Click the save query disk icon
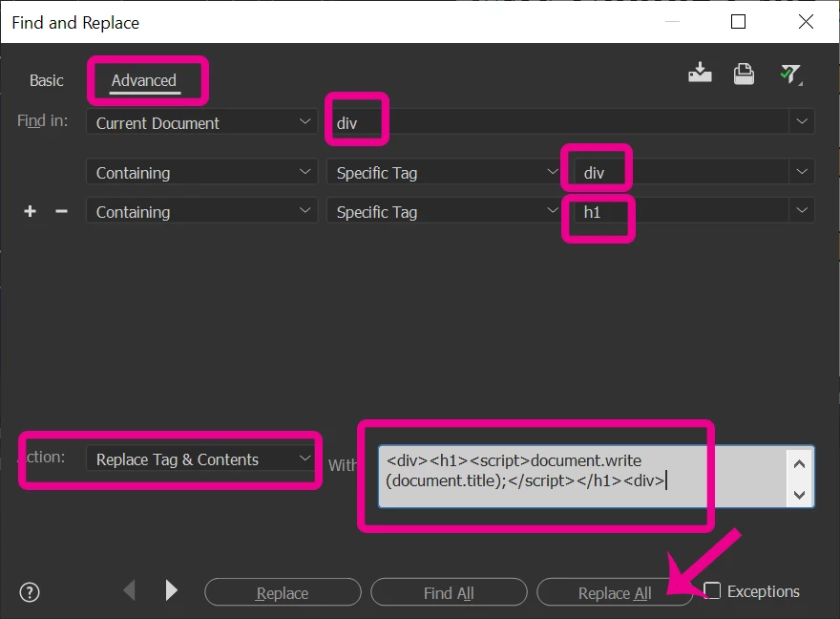The width and height of the screenshot is (840, 619). pyautogui.click(x=744, y=74)
